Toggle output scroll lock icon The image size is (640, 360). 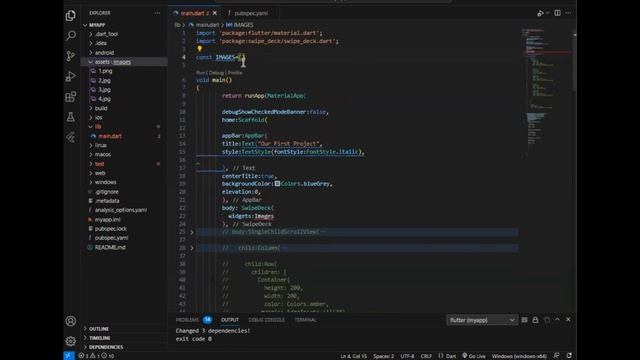point(535,320)
